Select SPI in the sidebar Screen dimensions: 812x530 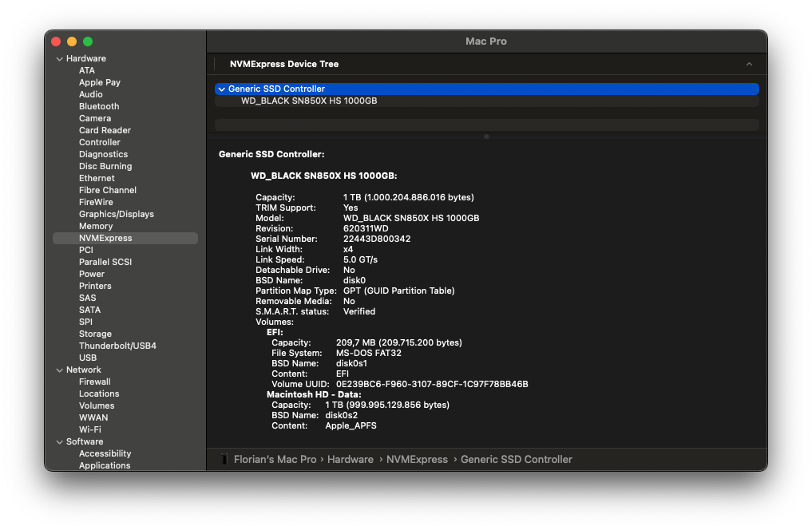85,322
